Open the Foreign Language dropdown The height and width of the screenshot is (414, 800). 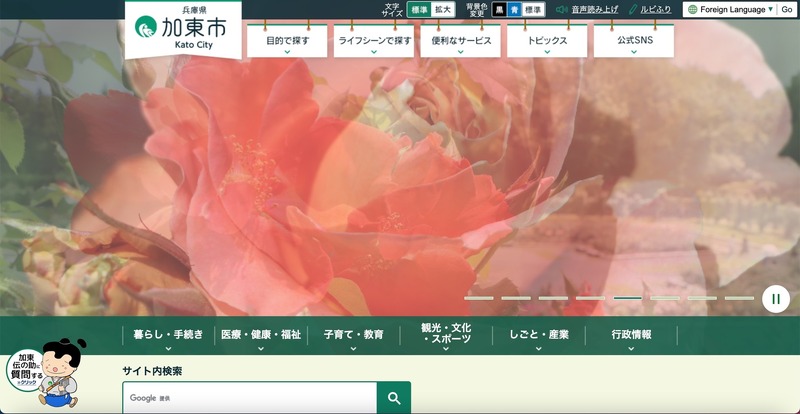(735, 9)
